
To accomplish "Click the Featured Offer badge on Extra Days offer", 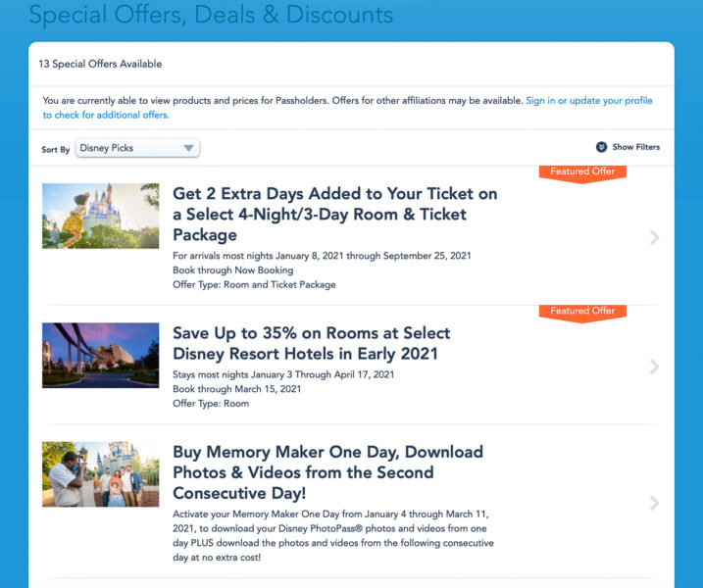I will [582, 173].
